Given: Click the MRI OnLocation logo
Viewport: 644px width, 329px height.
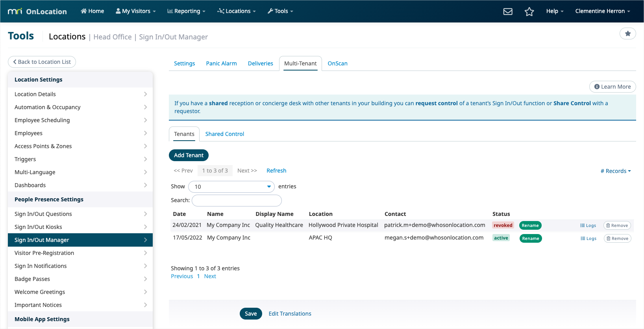Looking at the screenshot, I should [x=37, y=11].
